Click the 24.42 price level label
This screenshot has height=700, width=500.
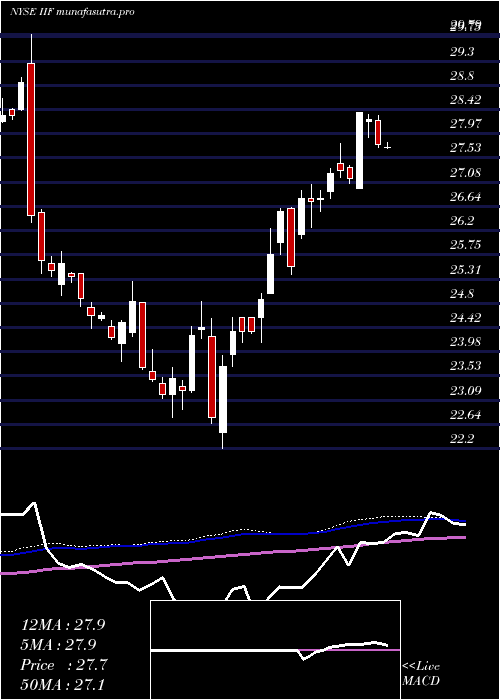coord(466,317)
